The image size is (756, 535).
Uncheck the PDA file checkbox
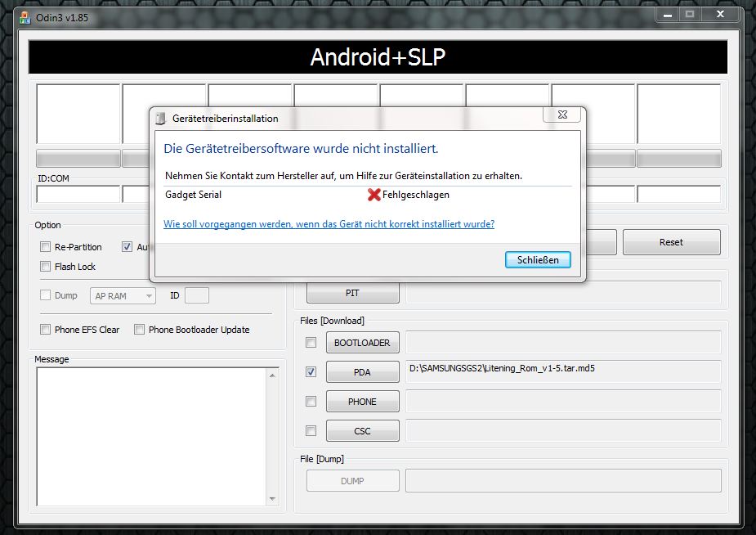click(x=311, y=372)
